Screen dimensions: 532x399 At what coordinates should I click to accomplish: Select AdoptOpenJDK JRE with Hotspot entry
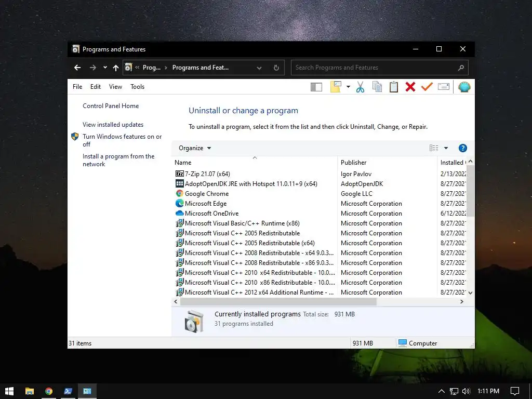(x=246, y=183)
